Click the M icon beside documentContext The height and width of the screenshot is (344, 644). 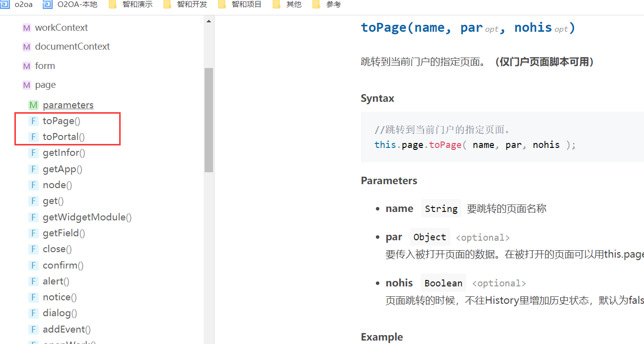click(x=27, y=47)
